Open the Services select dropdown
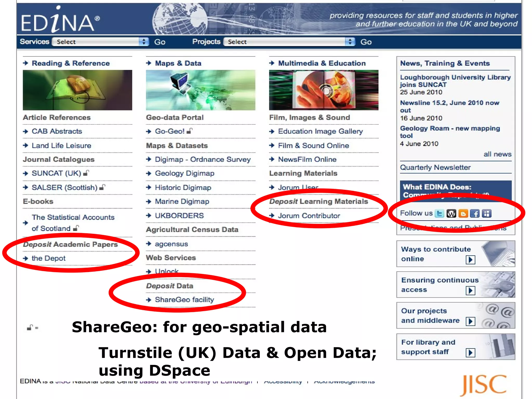The height and width of the screenshot is (399, 532). point(100,42)
